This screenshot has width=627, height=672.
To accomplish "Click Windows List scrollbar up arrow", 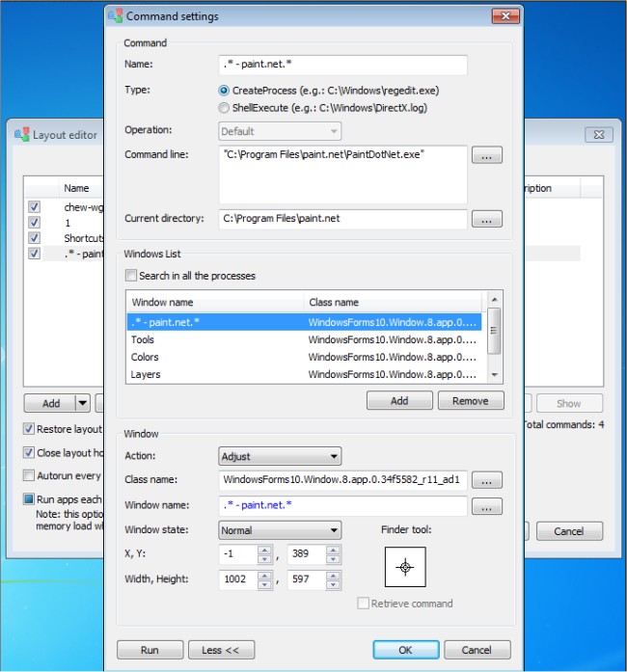I will [495, 299].
